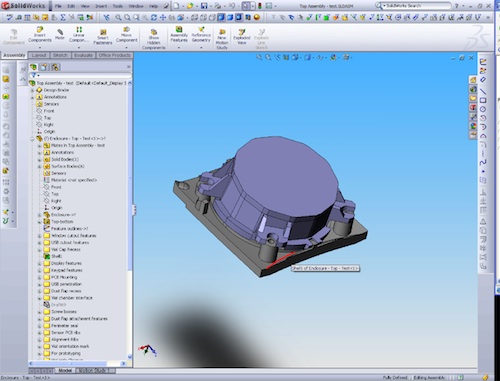Viewport: 500px width, 381px height.
Task: Expand the Design Binder node
Action: [x=32, y=90]
